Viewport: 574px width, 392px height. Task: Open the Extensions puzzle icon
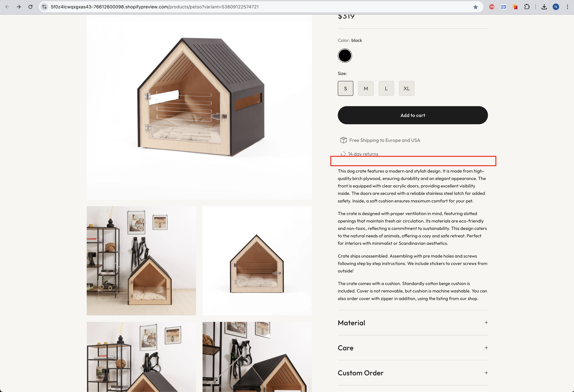pyautogui.click(x=527, y=7)
